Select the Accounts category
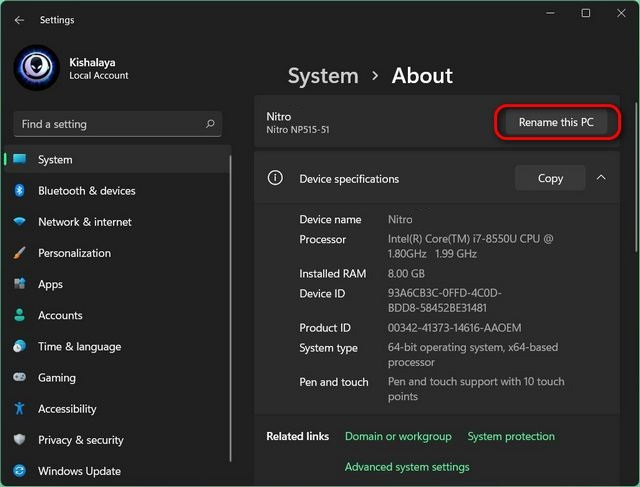This screenshot has height=487, width=640. [118, 315]
